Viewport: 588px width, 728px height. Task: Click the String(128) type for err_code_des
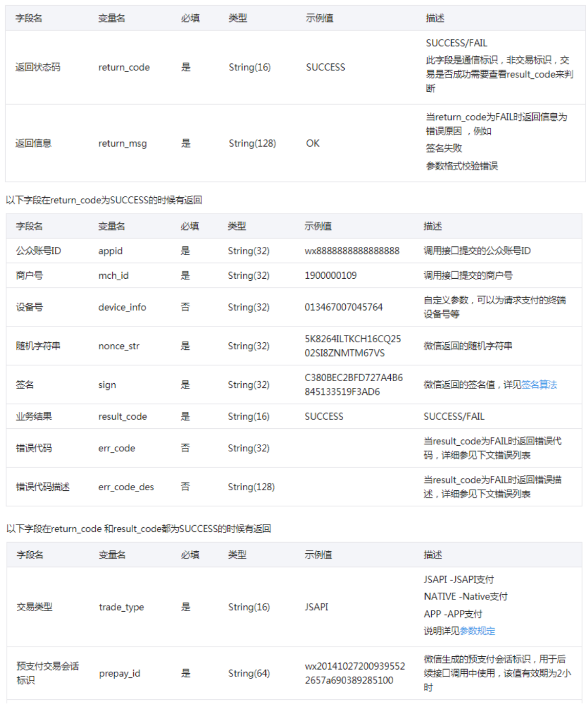251,487
